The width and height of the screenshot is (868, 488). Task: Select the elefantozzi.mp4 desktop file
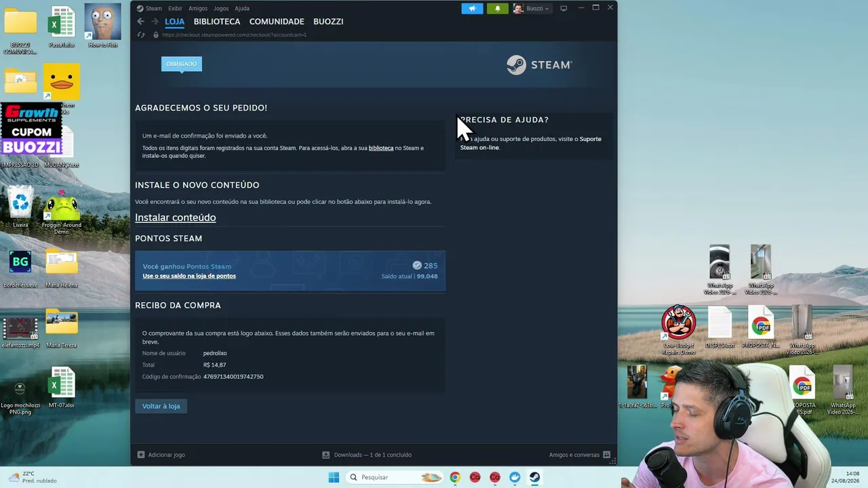click(x=20, y=330)
